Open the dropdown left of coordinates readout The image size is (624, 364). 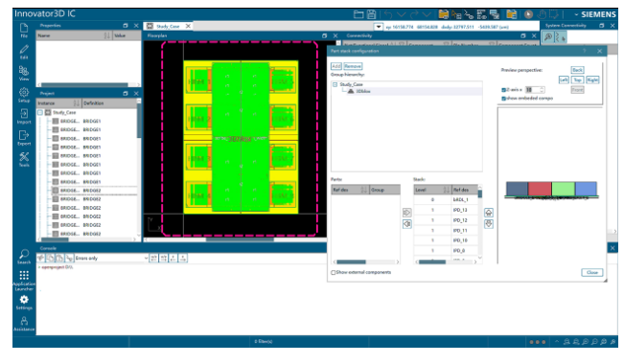[378, 27]
